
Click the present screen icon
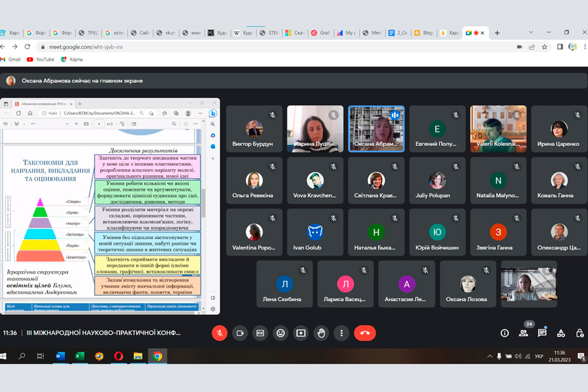pyautogui.click(x=301, y=333)
